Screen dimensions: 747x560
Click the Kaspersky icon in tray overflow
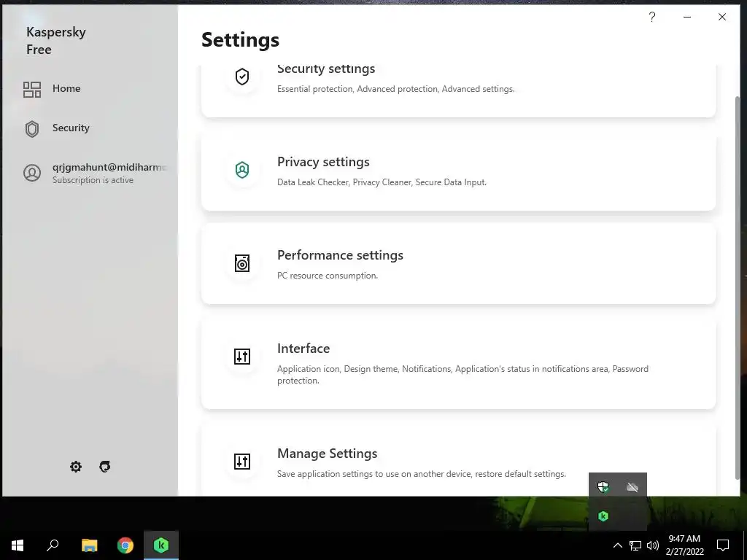tap(603, 516)
